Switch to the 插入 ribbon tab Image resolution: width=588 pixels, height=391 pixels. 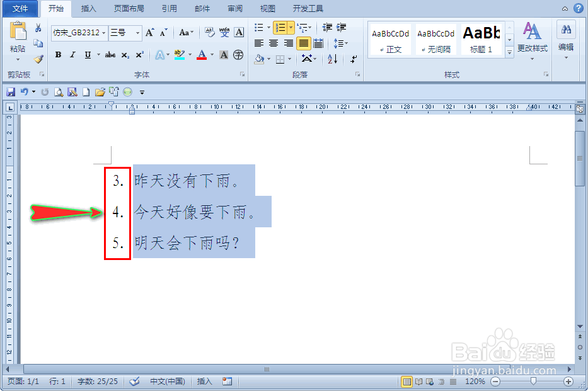point(88,8)
